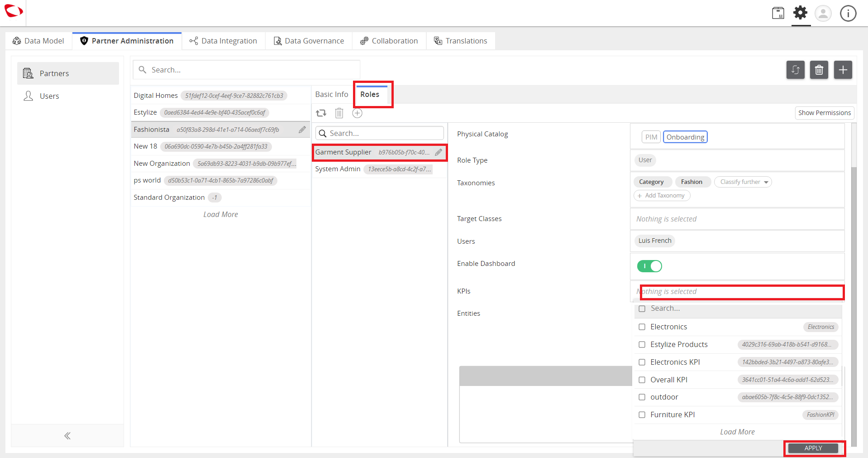This screenshot has width=868, height=458.
Task: Select the Roles tab
Action: (370, 94)
